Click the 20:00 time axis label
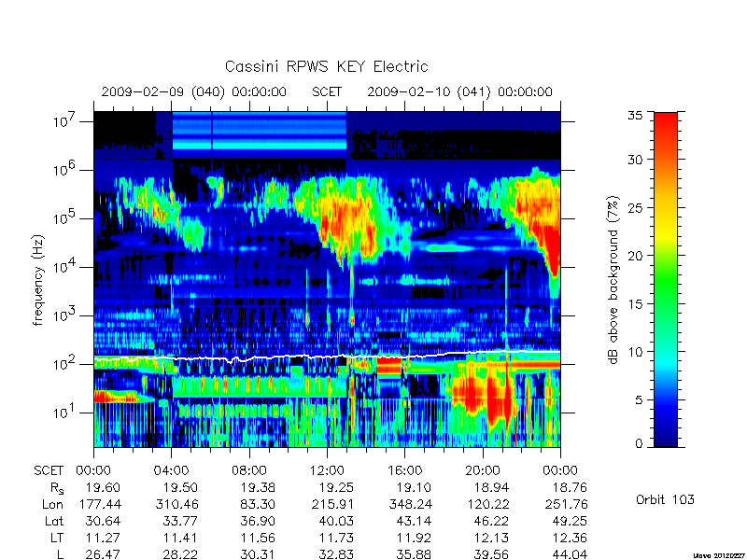Image resolution: width=747 pixels, height=560 pixels. [483, 471]
